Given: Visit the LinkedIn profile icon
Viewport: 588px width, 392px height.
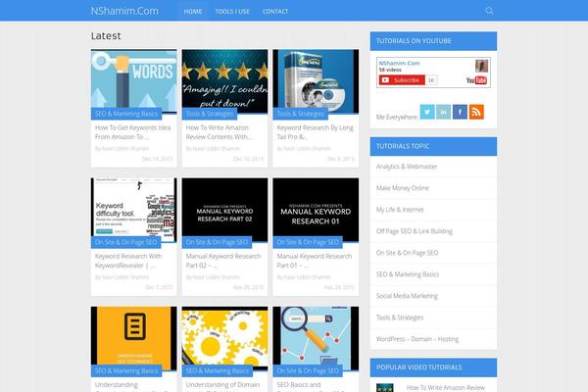Looking at the screenshot, I should click(444, 112).
